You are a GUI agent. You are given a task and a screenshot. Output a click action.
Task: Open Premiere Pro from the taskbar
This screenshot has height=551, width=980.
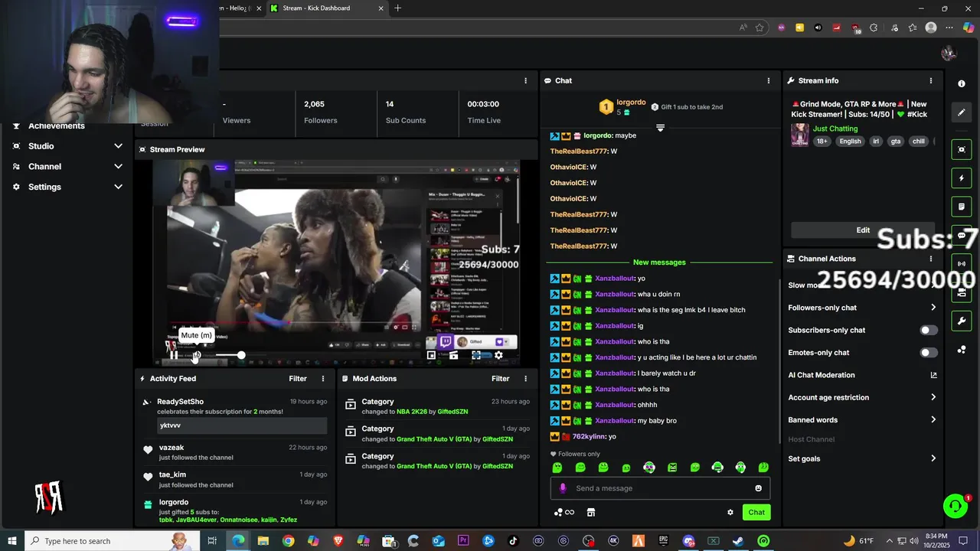click(x=463, y=541)
